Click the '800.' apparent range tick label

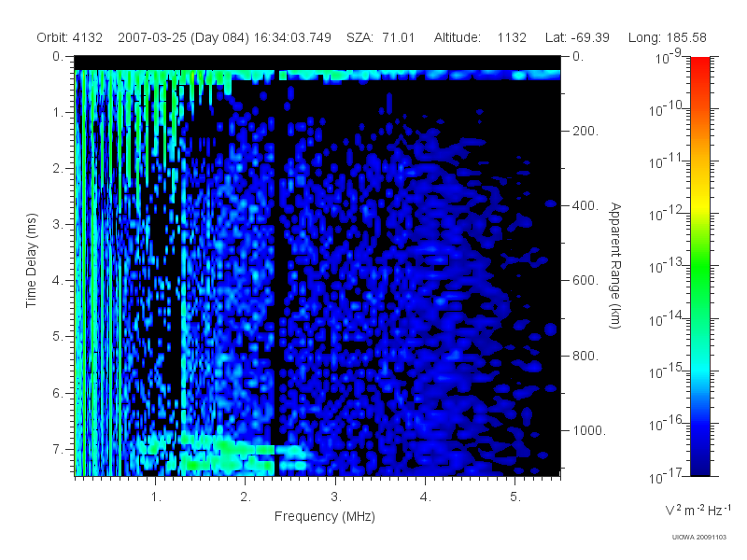click(585, 356)
